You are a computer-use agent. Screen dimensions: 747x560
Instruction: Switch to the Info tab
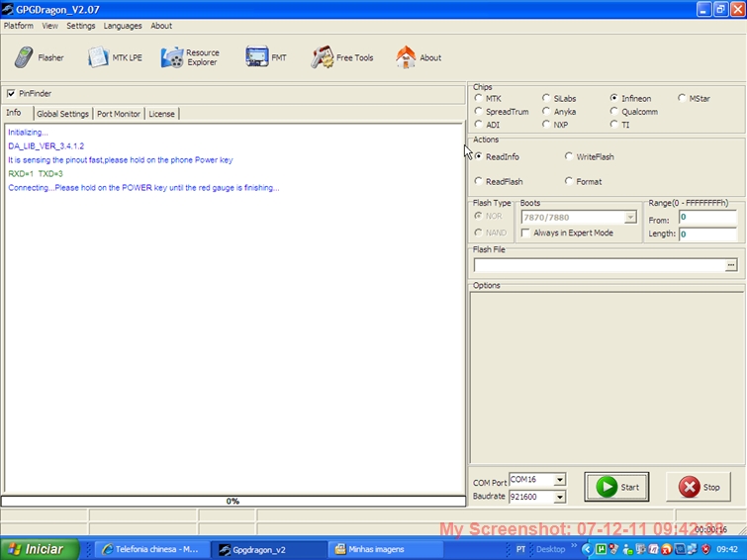click(x=14, y=113)
